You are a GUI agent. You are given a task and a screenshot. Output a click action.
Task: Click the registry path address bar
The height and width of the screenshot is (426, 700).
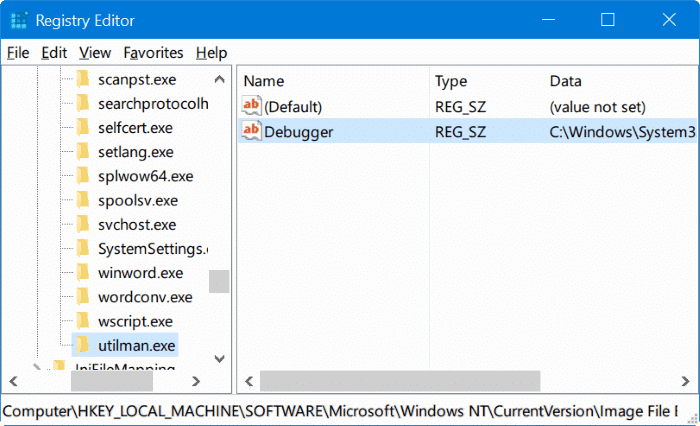(x=340, y=411)
